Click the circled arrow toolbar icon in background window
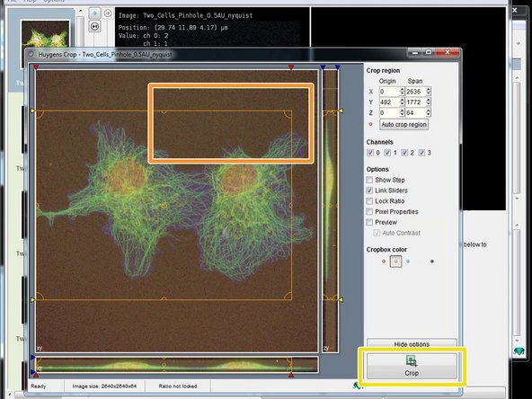532x399 pixels. click(x=108, y=13)
